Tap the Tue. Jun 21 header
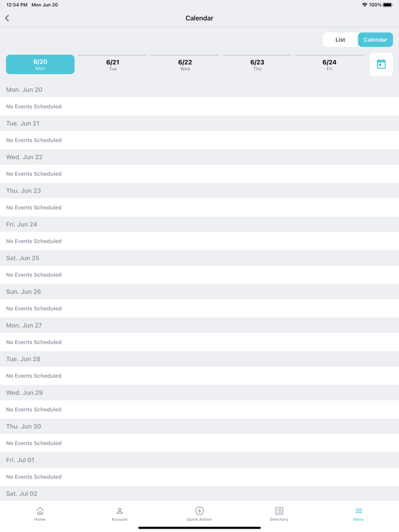Image resolution: width=399 pixels, height=532 pixels. (x=199, y=124)
